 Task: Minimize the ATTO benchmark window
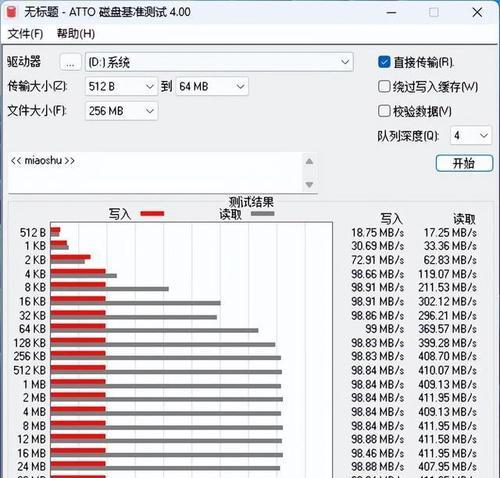click(x=391, y=13)
